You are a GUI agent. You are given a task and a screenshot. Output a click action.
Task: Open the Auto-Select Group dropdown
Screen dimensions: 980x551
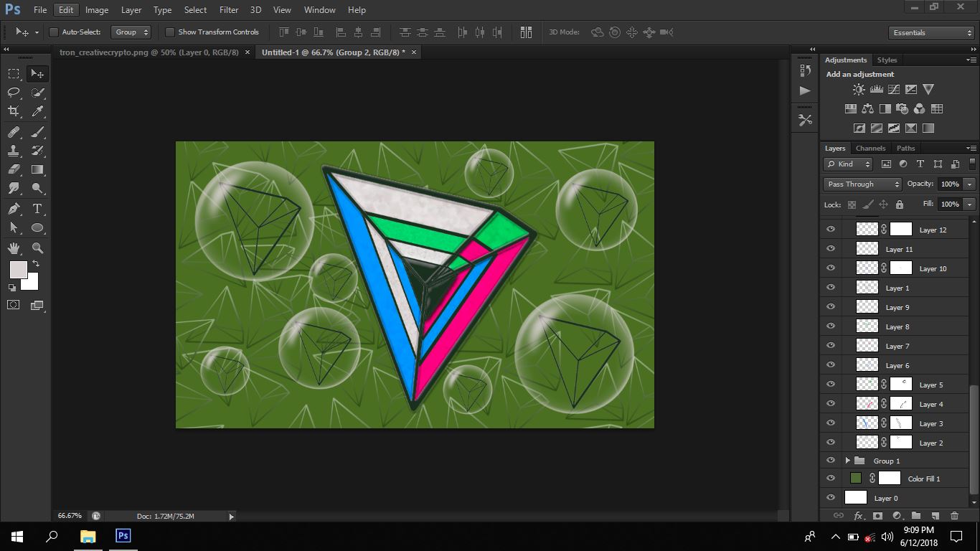pos(132,32)
